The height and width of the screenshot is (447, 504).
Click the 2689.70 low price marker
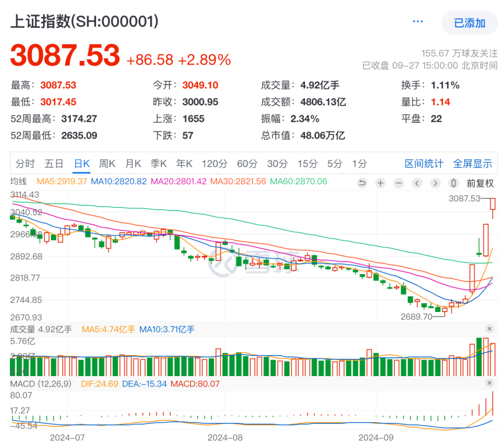416,317
